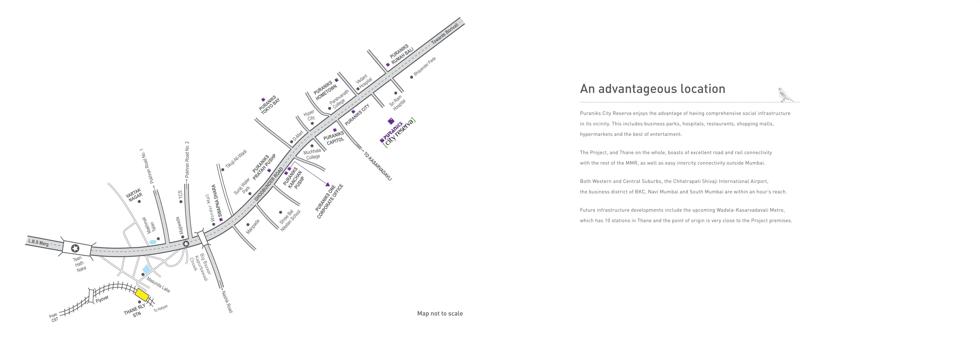Click the 'Sri Ram Hospital' label
This screenshot has height=339, width=980.
[397, 103]
